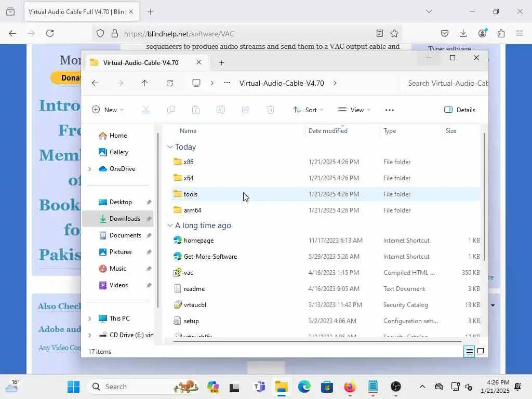
Task: Bookmark this page with the star icon
Action: (x=394, y=33)
